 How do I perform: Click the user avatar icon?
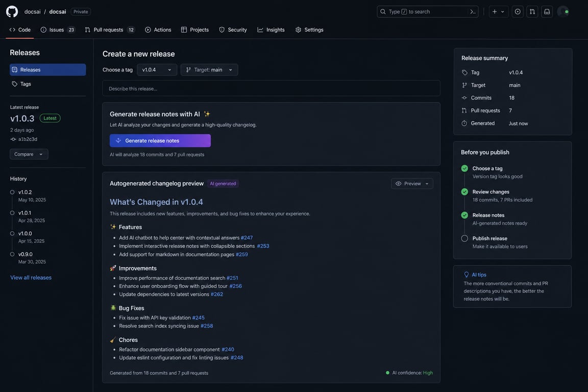coord(562,12)
